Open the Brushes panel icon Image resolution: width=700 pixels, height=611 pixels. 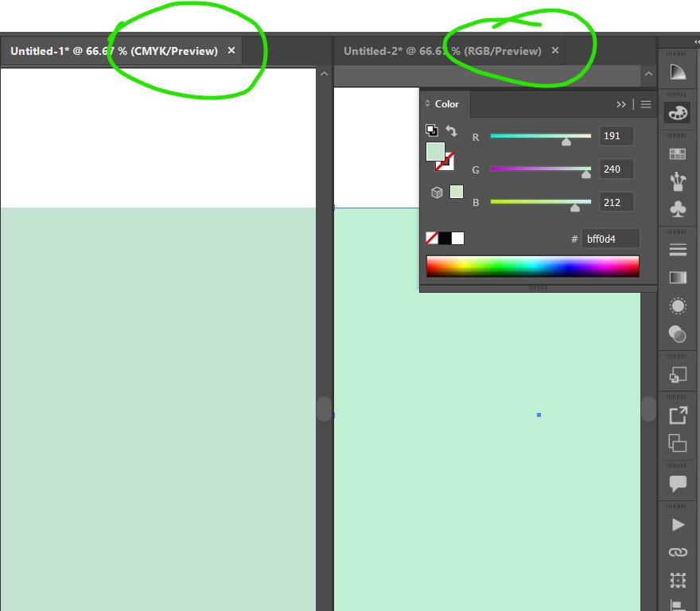point(678,181)
